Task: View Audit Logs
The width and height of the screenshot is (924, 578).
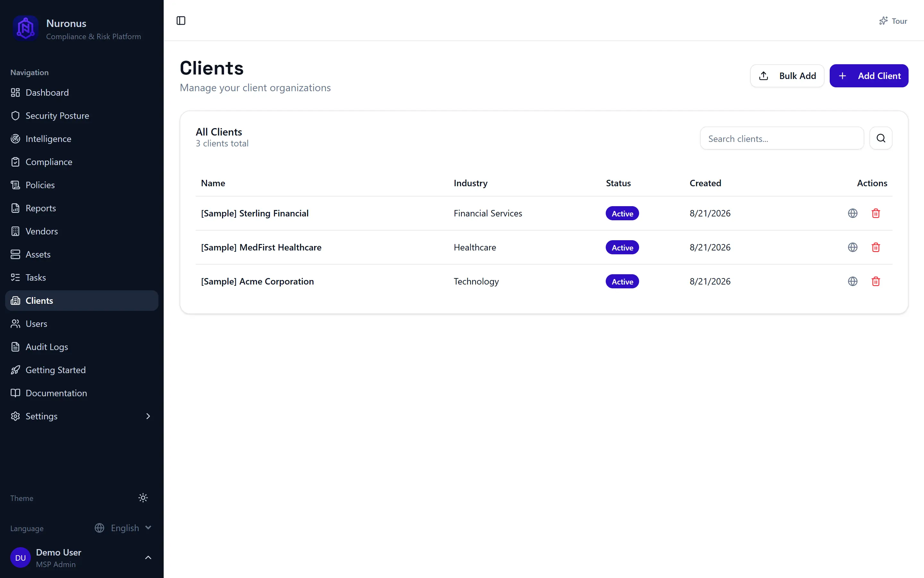Action: pos(82,347)
